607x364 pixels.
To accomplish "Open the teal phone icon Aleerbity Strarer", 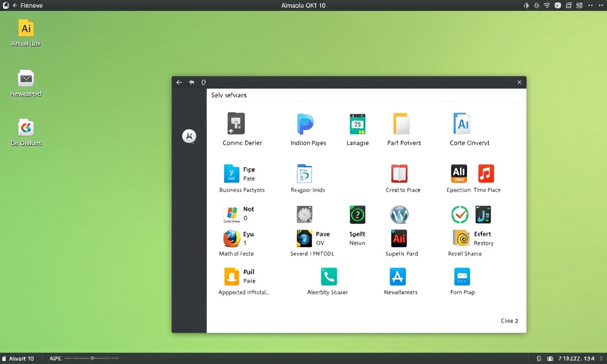I will 329,276.
